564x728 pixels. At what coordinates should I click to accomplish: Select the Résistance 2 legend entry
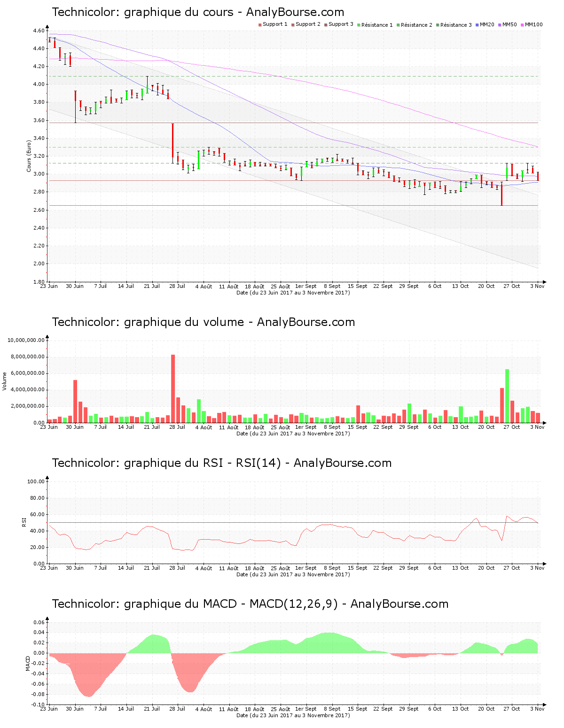tap(415, 24)
